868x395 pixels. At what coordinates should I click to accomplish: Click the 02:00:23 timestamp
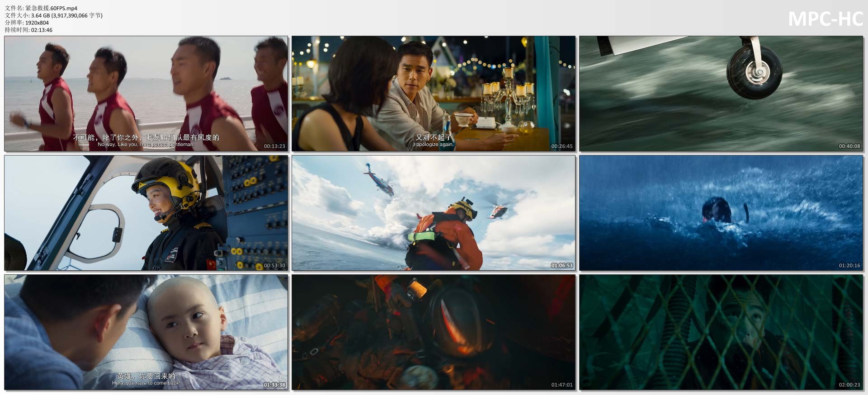point(849,385)
